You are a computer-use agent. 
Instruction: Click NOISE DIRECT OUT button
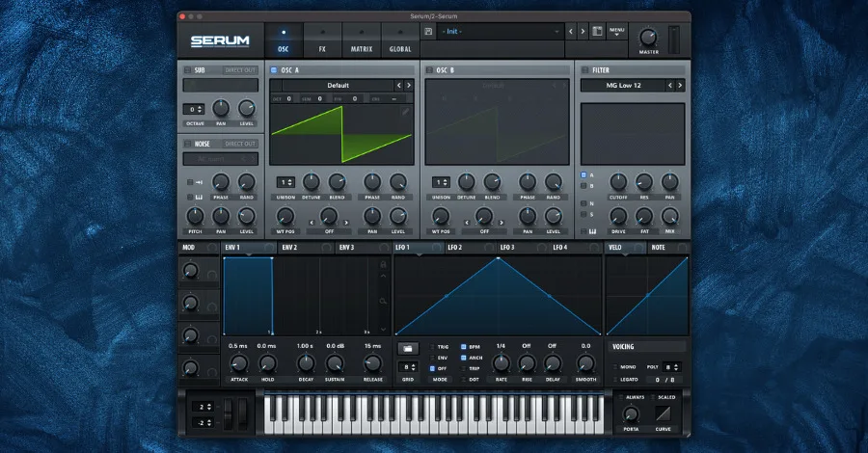click(x=240, y=144)
